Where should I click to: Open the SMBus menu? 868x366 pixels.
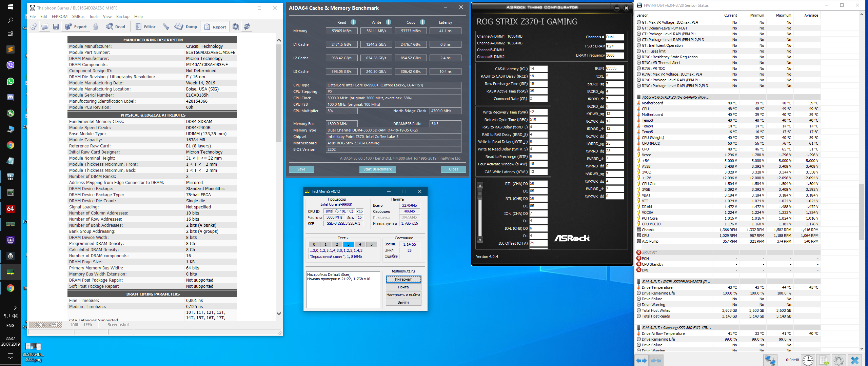78,17
